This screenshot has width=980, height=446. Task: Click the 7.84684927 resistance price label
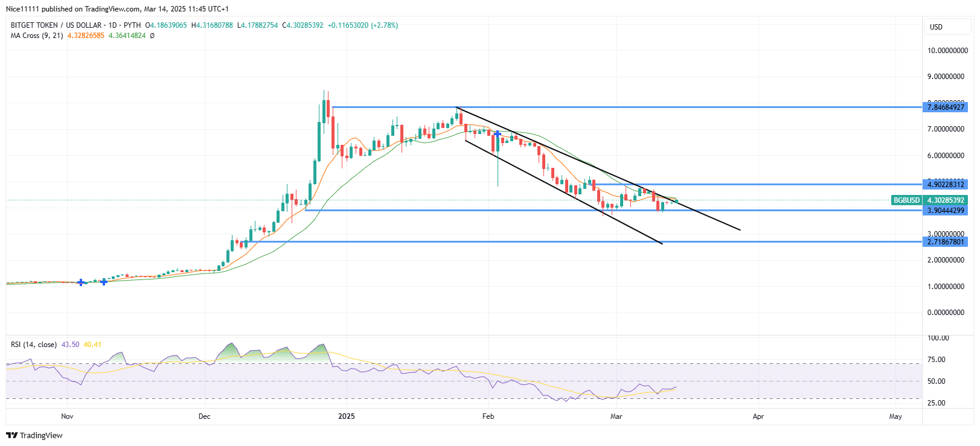(946, 107)
